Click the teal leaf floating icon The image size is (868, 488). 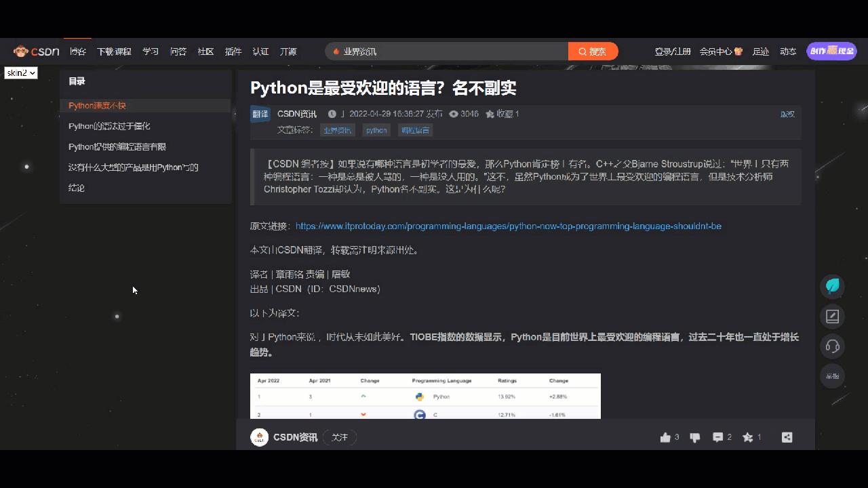[833, 286]
